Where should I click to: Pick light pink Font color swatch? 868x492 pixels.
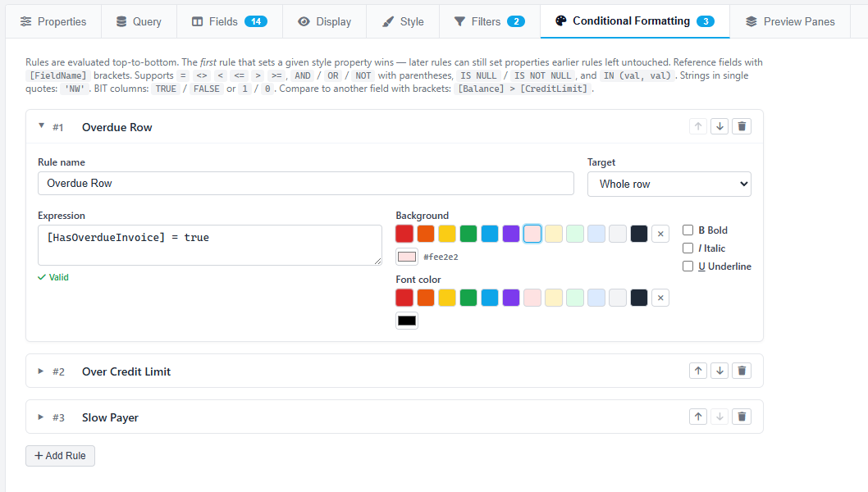click(532, 298)
